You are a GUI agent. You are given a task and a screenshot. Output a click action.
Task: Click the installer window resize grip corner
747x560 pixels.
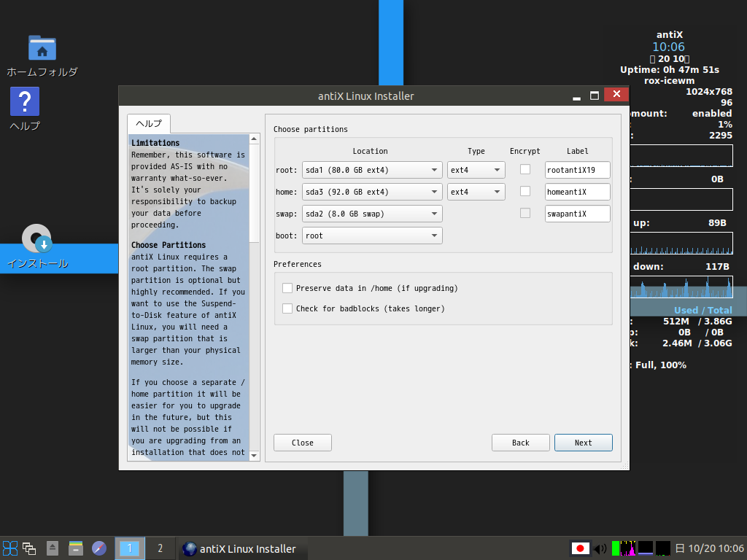pyautogui.click(x=624, y=467)
